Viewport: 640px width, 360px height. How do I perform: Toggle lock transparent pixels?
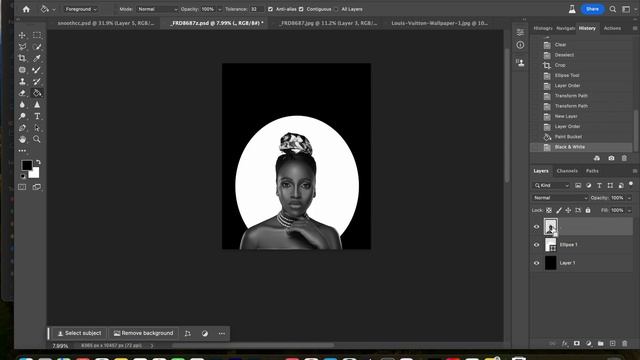pos(549,210)
